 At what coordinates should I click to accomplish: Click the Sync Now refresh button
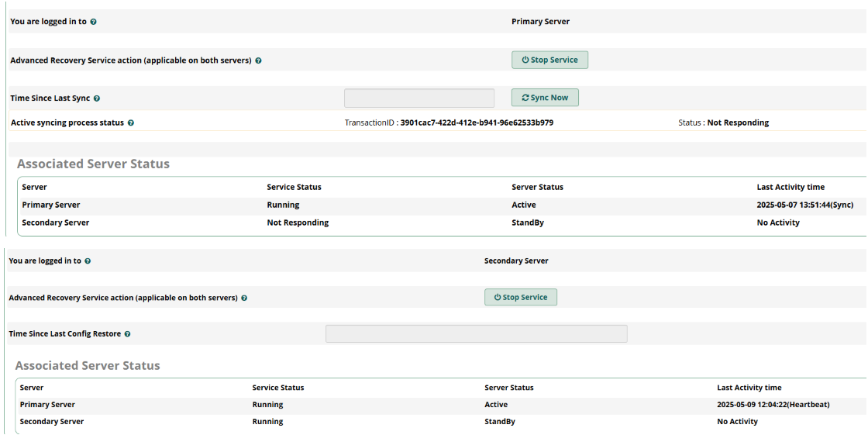(x=545, y=98)
